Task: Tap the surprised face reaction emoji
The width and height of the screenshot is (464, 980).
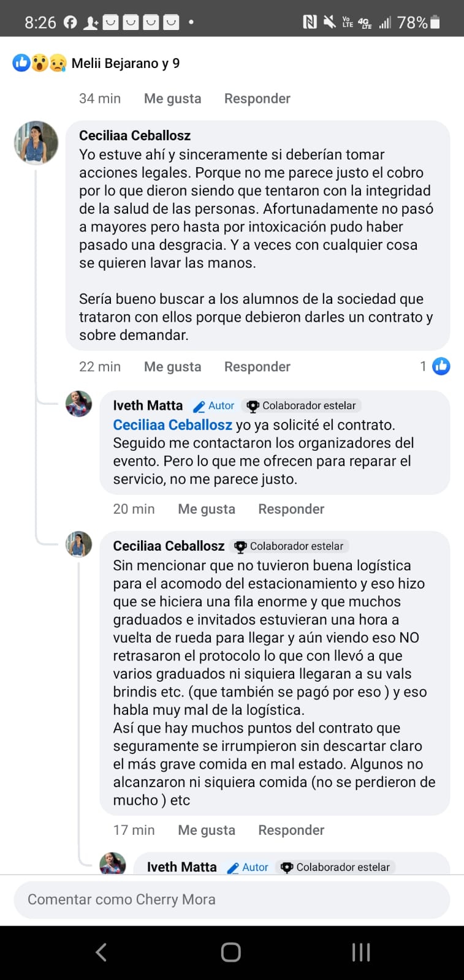Action: (x=40, y=62)
